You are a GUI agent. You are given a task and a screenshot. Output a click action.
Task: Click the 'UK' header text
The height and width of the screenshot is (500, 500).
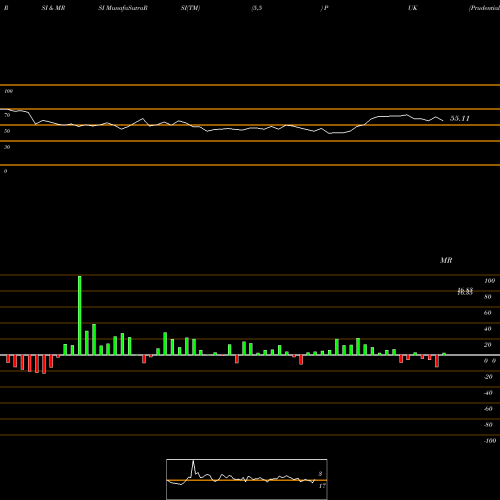pos(413,8)
